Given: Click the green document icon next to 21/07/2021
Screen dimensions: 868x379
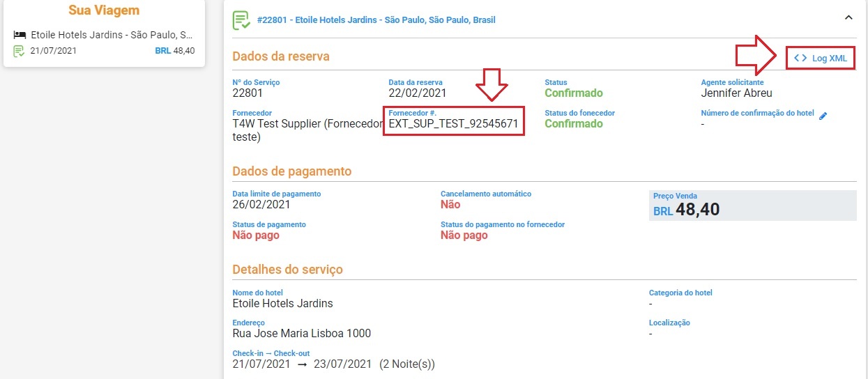Looking at the screenshot, I should [19, 51].
